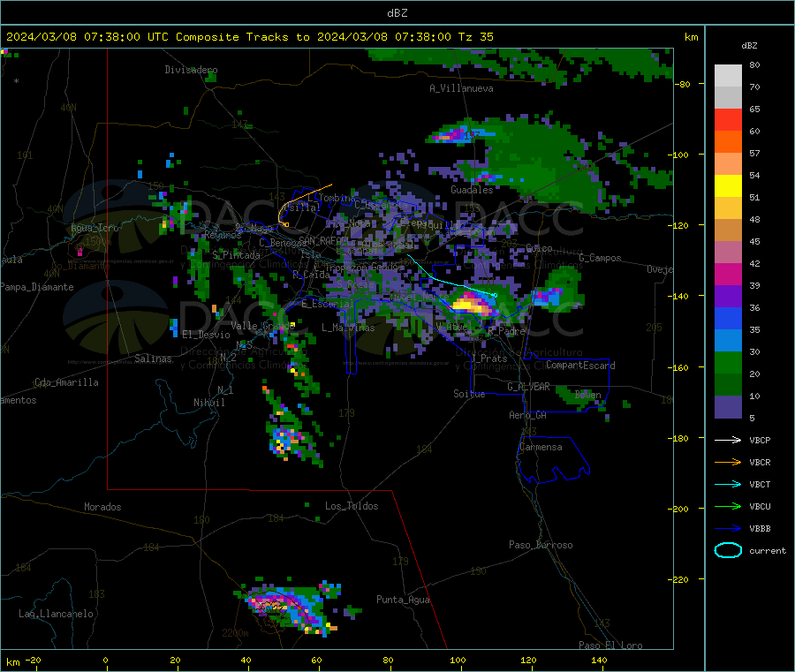Click the blue VBBB arrow in legend
The height and width of the screenshot is (672, 795).
728,528
